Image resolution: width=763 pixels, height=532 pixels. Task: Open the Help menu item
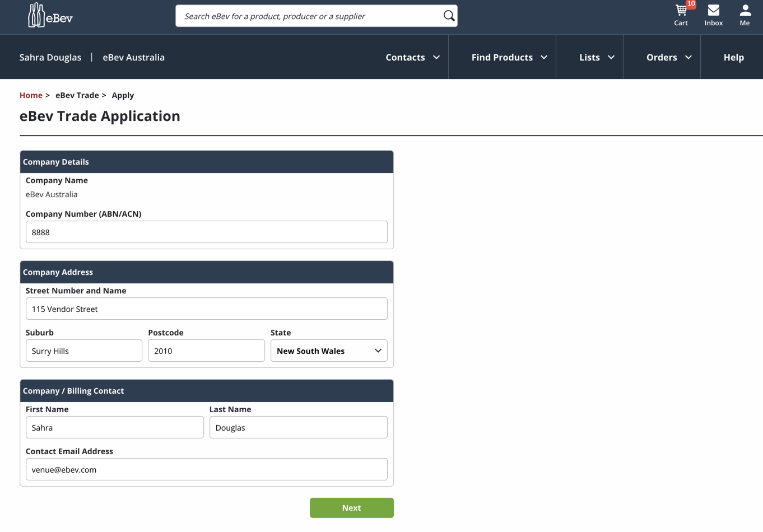(733, 57)
